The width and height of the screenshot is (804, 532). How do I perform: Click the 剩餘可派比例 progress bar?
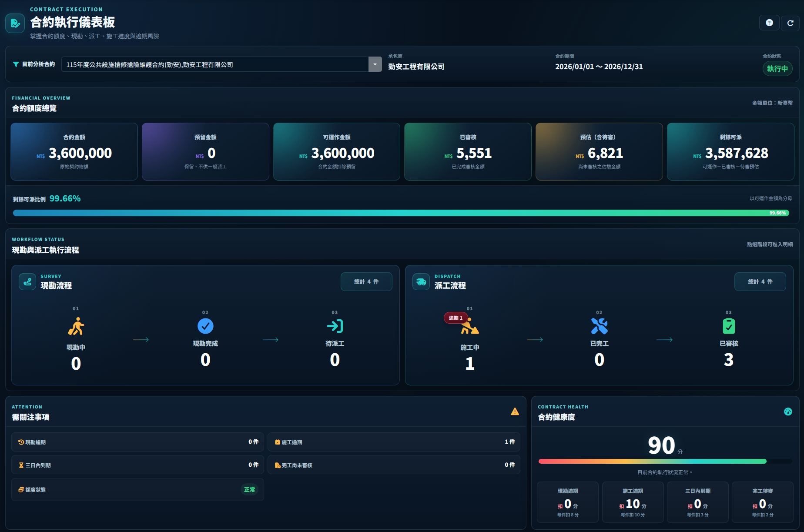coord(401,213)
